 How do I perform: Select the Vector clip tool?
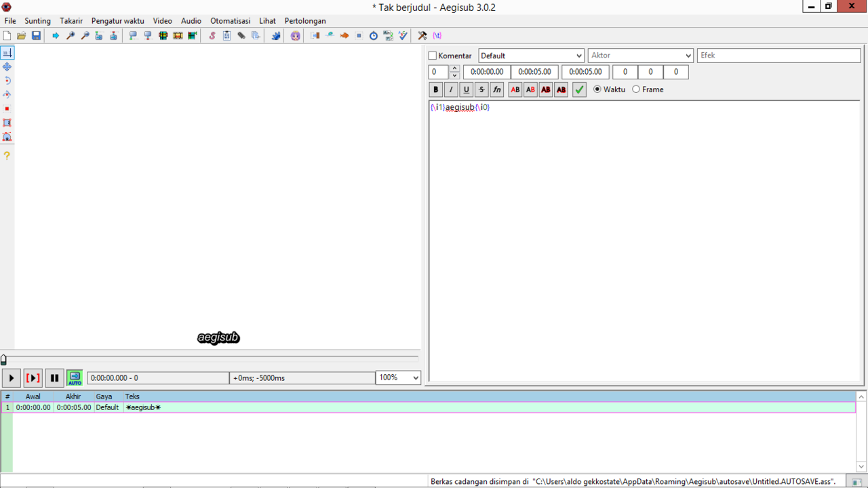pos(7,137)
